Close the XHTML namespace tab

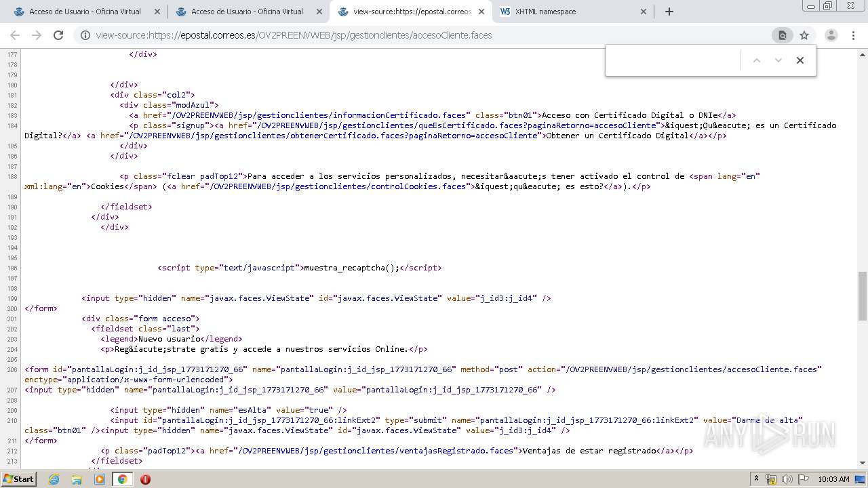(644, 12)
